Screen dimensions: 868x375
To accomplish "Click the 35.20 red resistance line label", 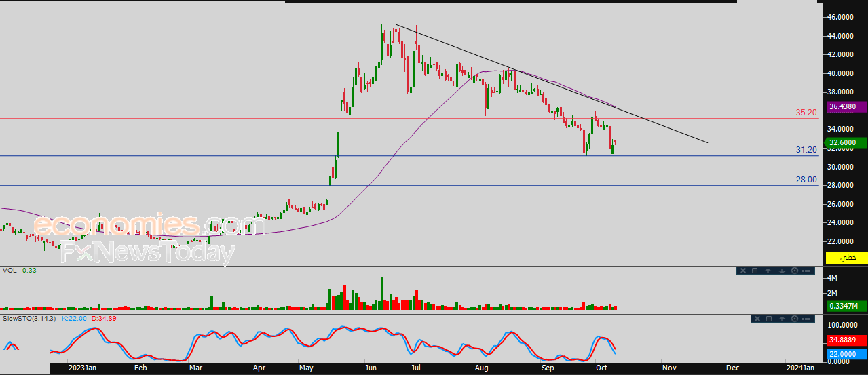I will 806,113.
